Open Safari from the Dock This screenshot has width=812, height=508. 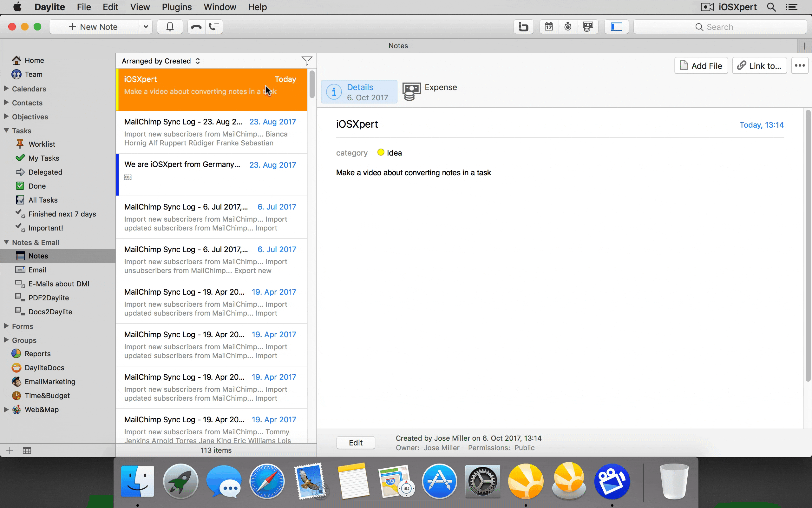pyautogui.click(x=267, y=481)
